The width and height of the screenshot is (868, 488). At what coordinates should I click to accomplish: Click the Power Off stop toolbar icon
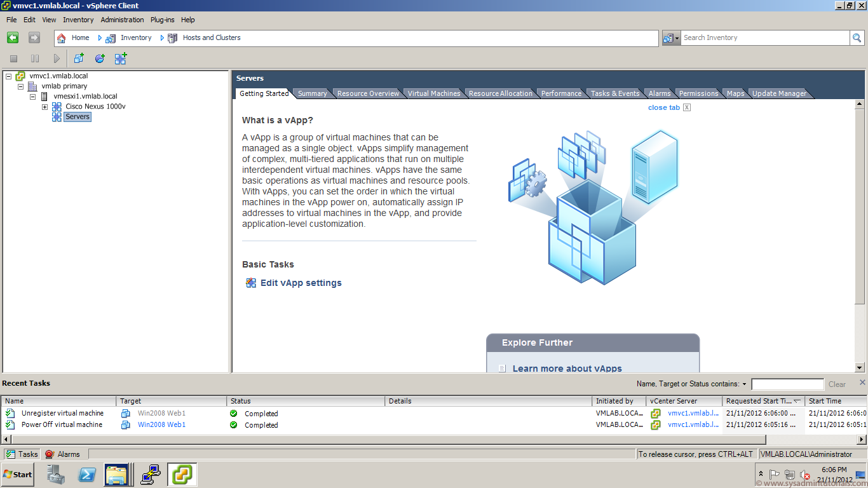(13, 58)
